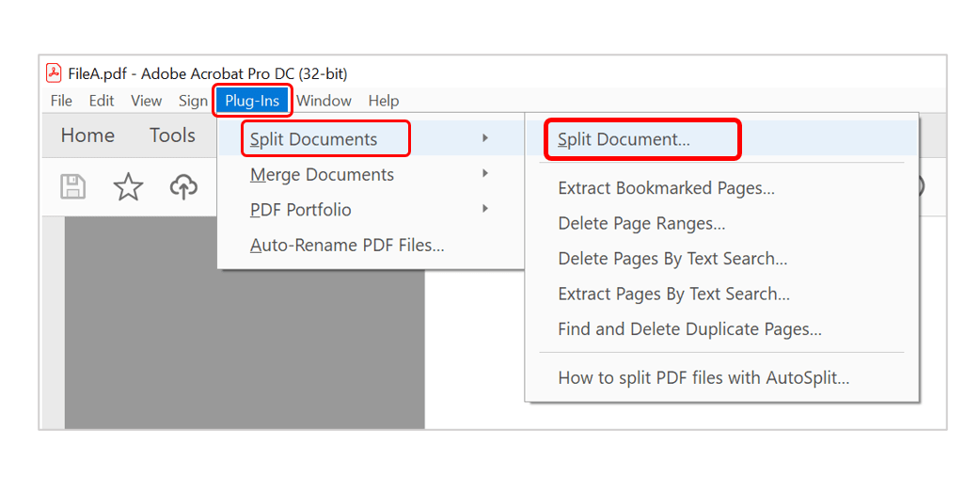Expand the PDF Portfolio submenu
The width and height of the screenshot is (980, 478).
(370, 210)
